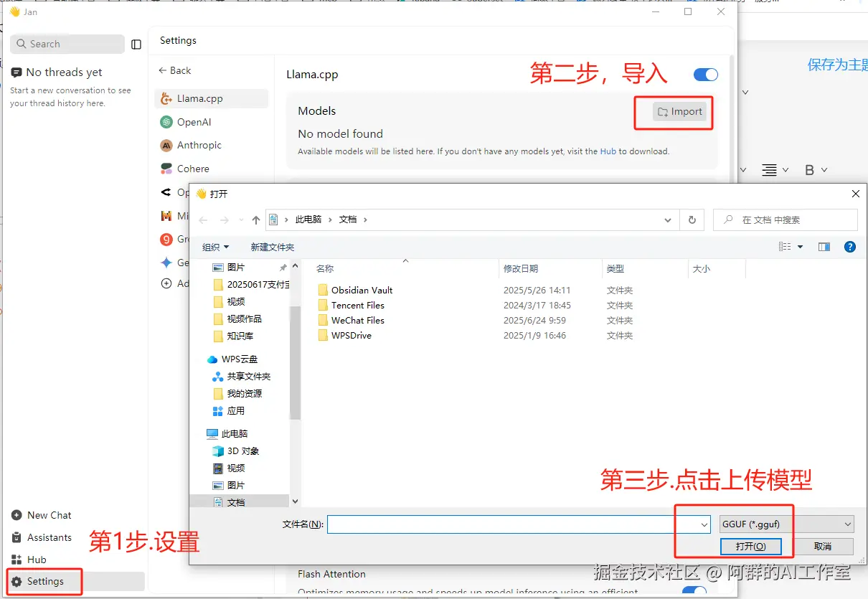Select the Tencent Files folder
Screen dimensions: 868x599
click(352, 306)
